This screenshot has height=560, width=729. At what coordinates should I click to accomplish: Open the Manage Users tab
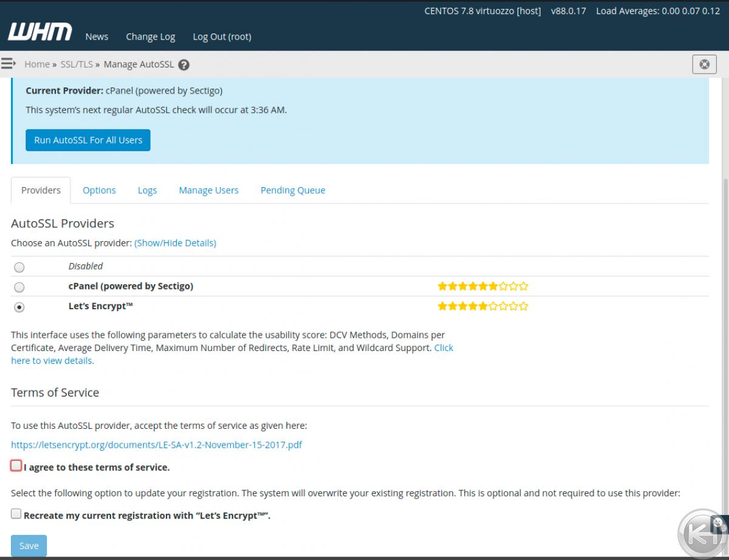coord(208,190)
